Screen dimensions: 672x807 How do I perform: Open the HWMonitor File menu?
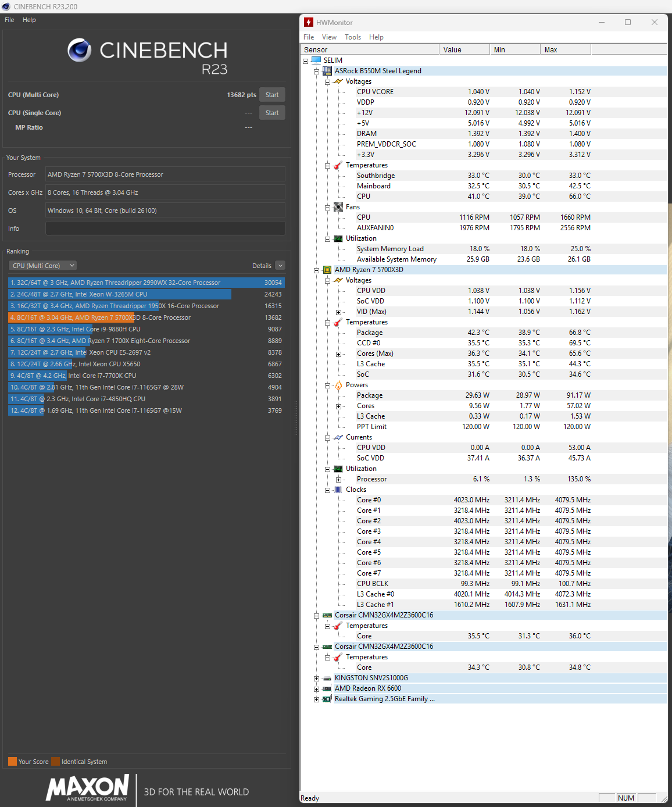[x=309, y=37]
